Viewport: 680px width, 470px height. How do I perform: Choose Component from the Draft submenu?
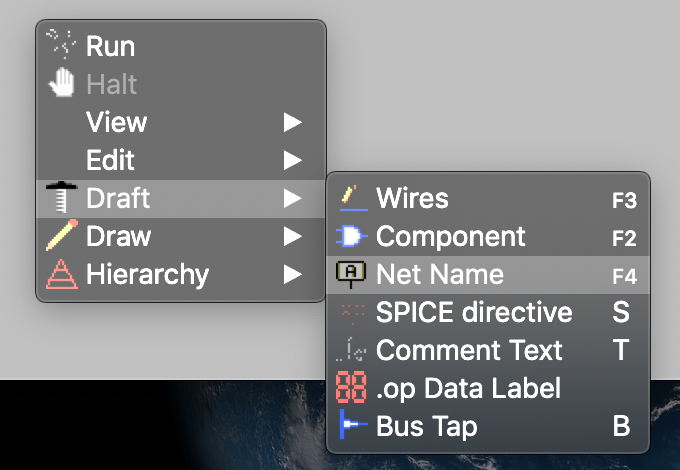point(488,237)
